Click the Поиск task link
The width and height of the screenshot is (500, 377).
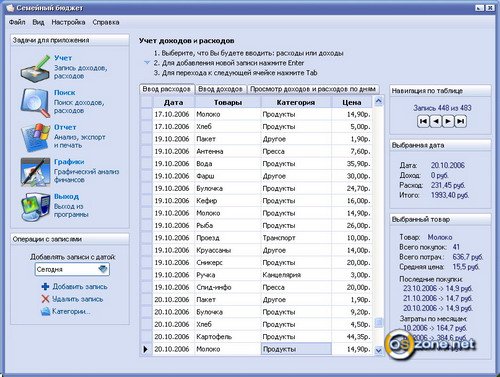click(x=65, y=92)
